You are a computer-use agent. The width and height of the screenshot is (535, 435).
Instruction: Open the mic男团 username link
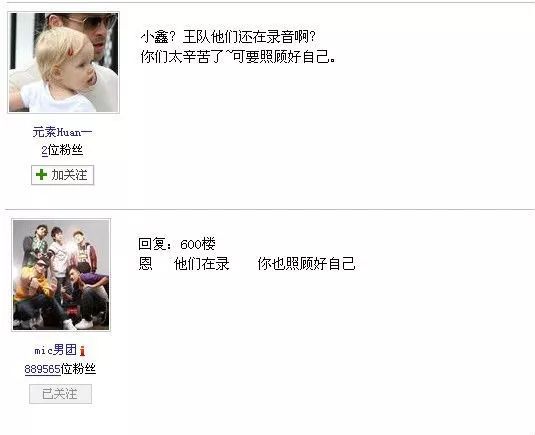click(56, 350)
